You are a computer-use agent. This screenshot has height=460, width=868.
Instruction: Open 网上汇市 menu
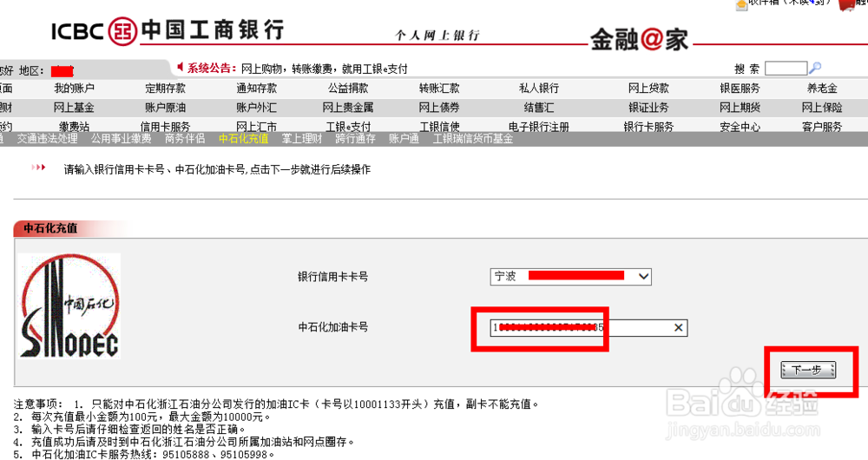(257, 126)
